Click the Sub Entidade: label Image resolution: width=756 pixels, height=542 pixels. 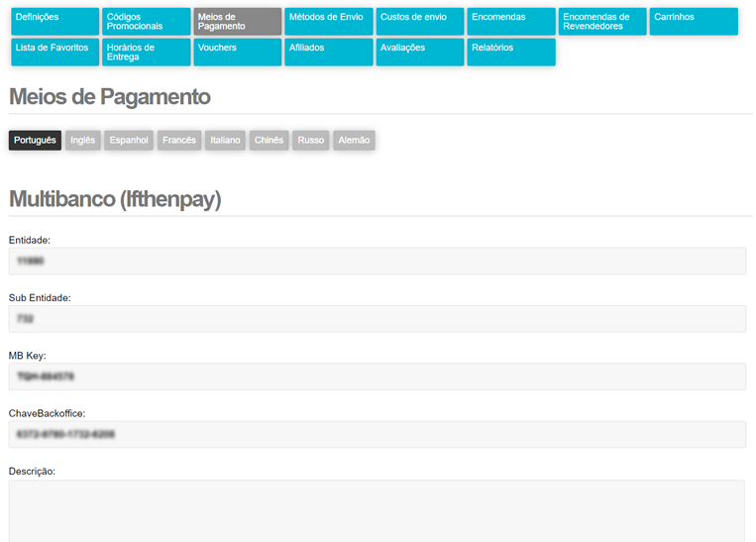[40, 298]
